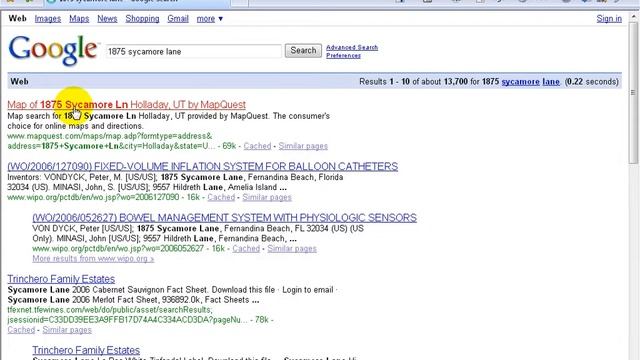Click the www.wipo.org wo=2006127090 URL text
Screen dimensions: 640x360
click(93, 198)
